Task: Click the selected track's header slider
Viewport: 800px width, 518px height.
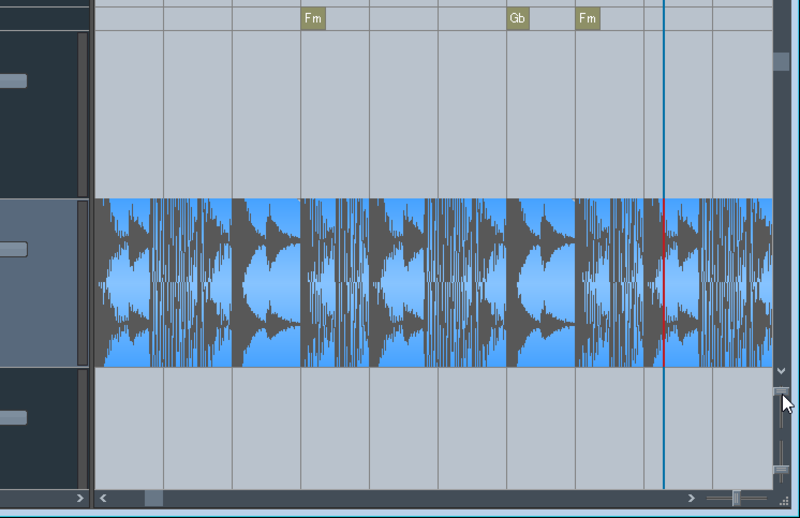Action: (x=13, y=250)
